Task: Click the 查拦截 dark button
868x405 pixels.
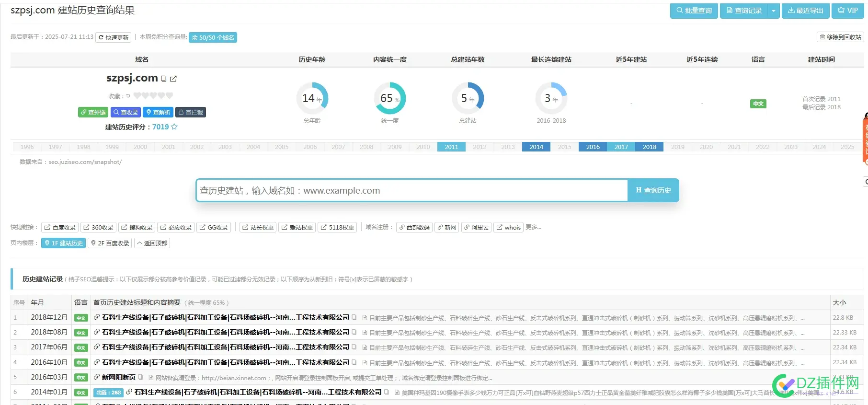Action: tap(191, 112)
